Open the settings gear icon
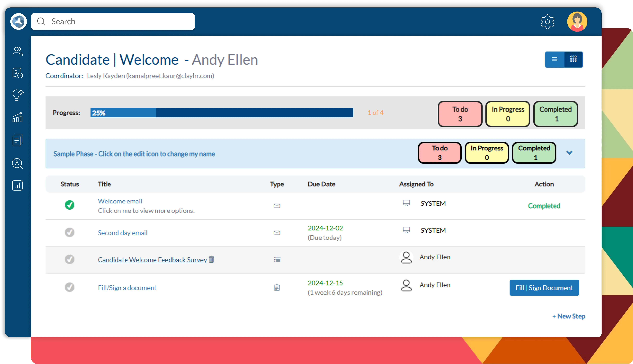 coord(547,22)
